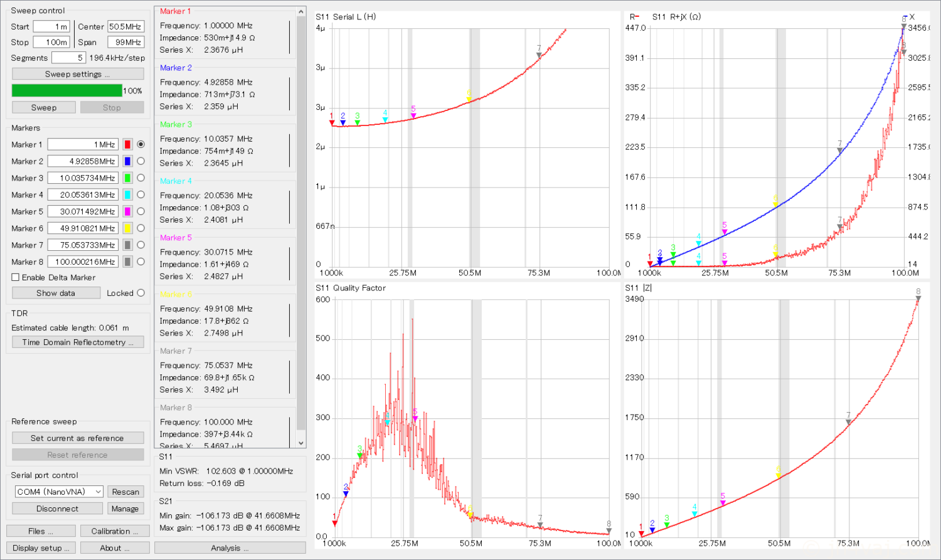Image resolution: width=941 pixels, height=560 pixels.
Task: Open the Calibration window
Action: tap(115, 531)
